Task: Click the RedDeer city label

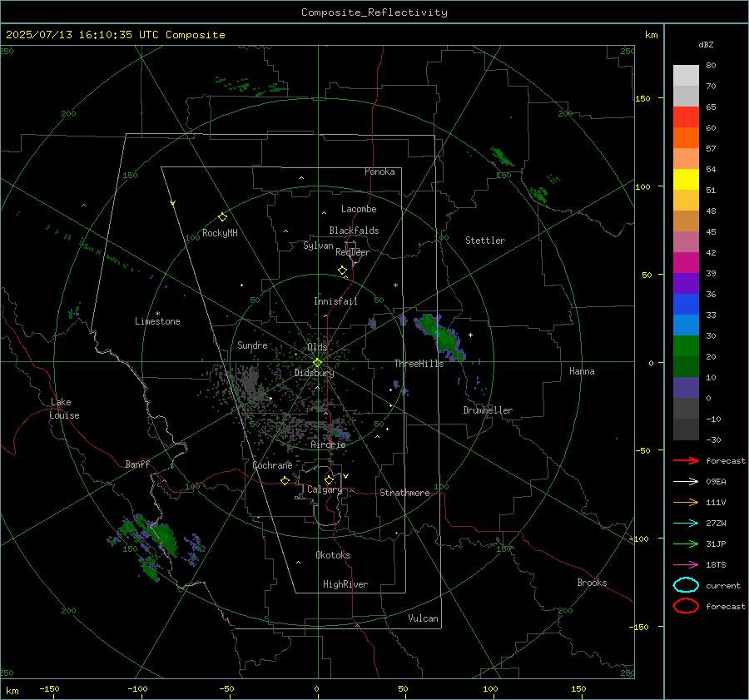Action: point(353,252)
